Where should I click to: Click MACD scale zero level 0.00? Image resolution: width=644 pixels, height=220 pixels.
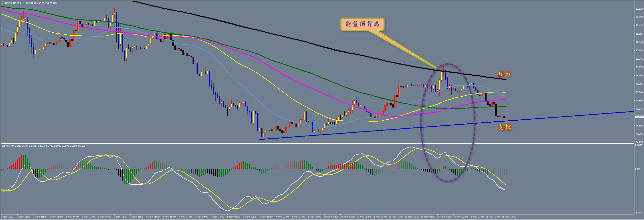click(x=637, y=169)
